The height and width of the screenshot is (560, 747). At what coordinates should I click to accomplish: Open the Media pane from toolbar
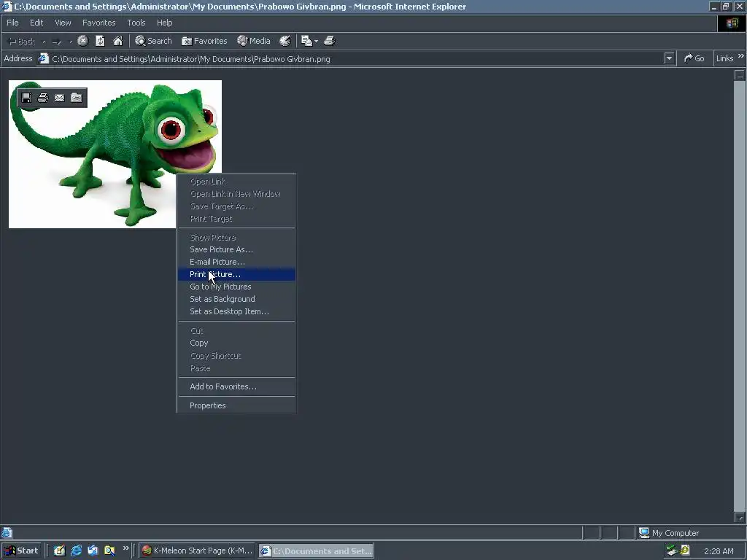tap(254, 41)
